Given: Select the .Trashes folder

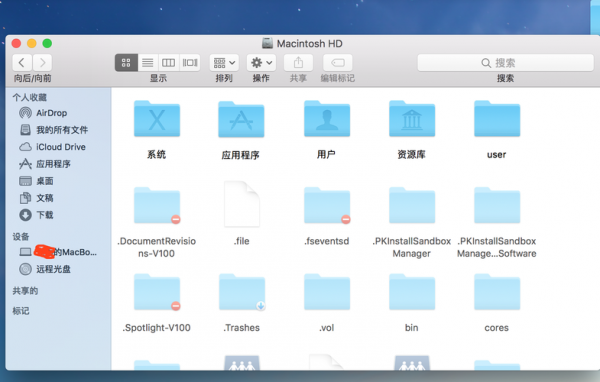Looking at the screenshot, I should click(x=241, y=292).
